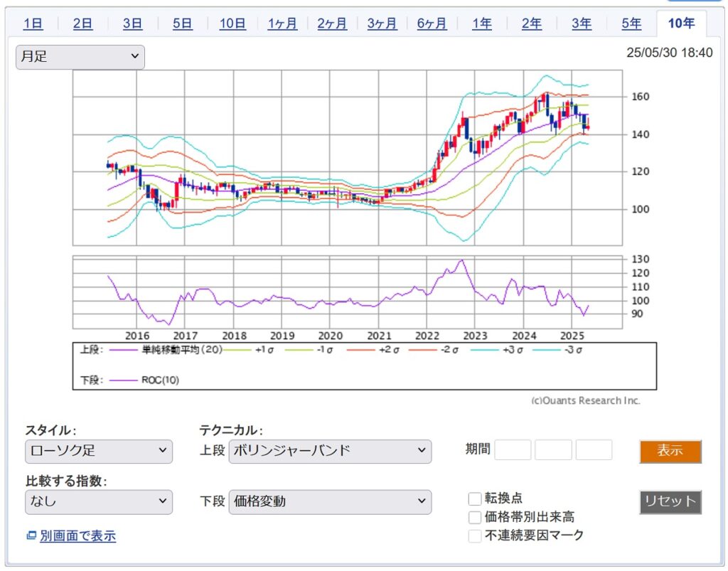Screen dimensions: 728x571
Task: Click the orange 表示 button
Action: point(670,451)
